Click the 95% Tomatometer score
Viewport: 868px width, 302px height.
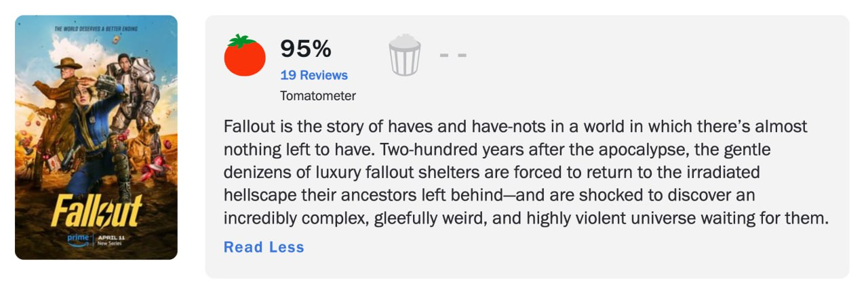[306, 49]
